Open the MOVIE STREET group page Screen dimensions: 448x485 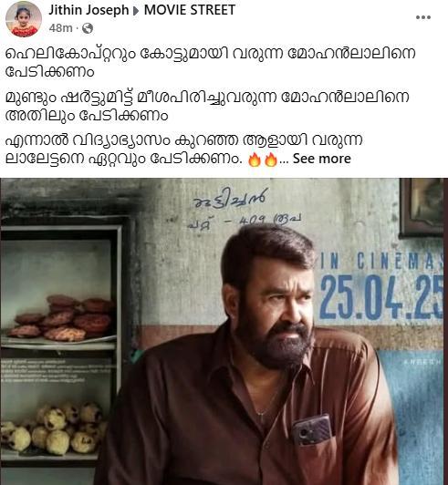(190, 10)
